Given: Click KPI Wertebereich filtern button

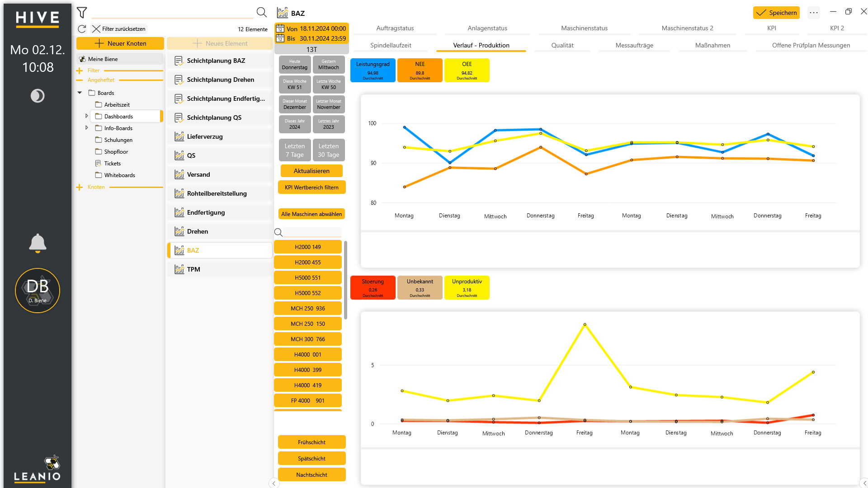Looking at the screenshot, I should click(311, 188).
